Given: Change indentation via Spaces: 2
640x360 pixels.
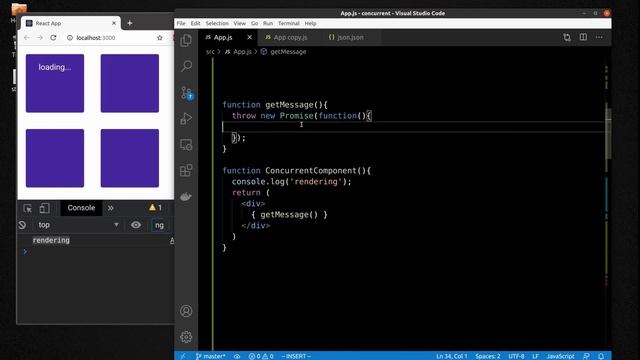Looking at the screenshot, I should [487, 356].
